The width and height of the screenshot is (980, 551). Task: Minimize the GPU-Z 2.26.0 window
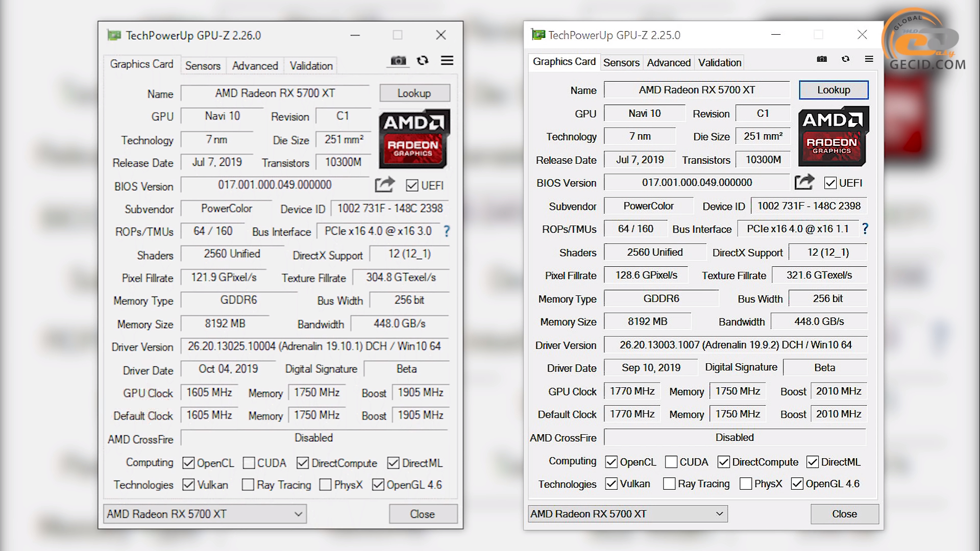coord(355,35)
